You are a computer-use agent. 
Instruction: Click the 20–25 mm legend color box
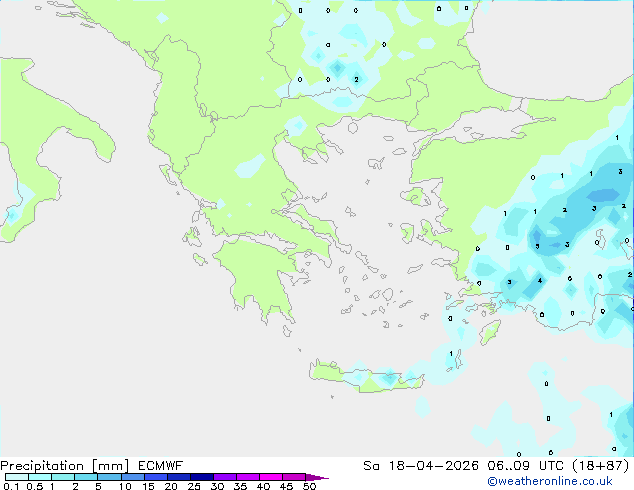tap(179, 477)
